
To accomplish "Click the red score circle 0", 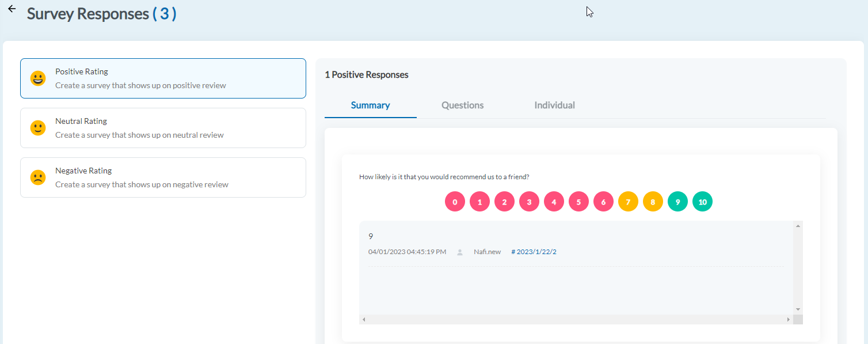I will coord(455,202).
